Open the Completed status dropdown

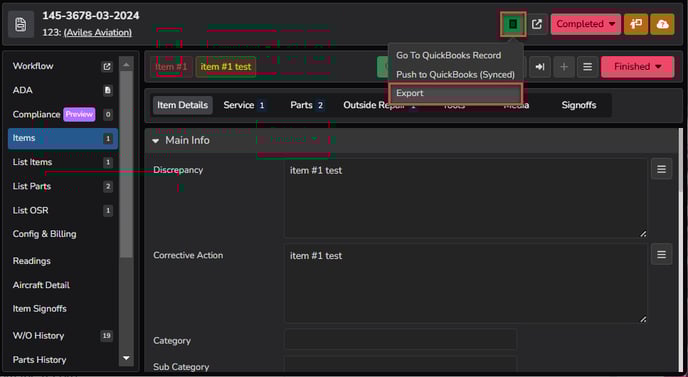click(x=586, y=24)
